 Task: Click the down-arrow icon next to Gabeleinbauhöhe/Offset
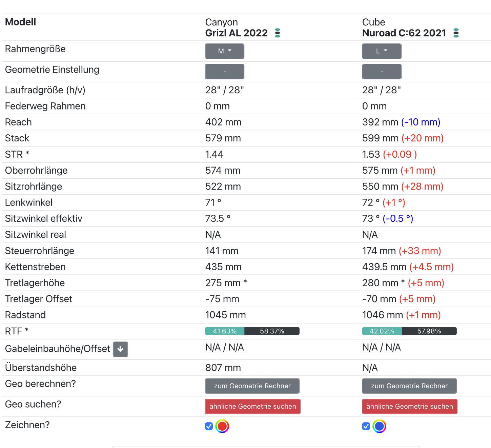120,349
